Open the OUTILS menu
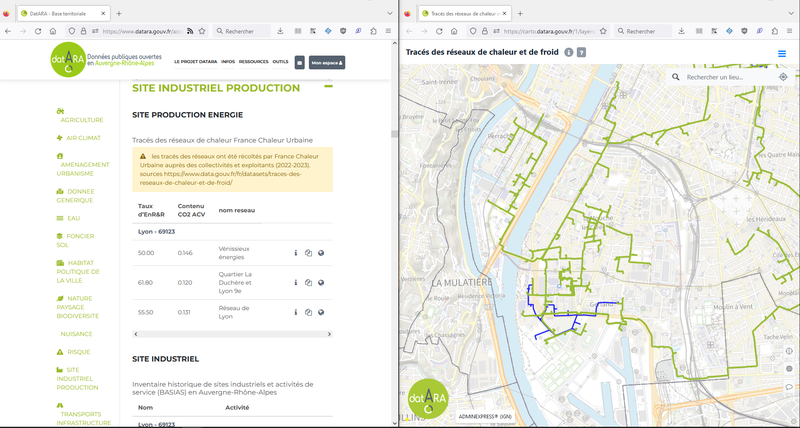 (280, 62)
